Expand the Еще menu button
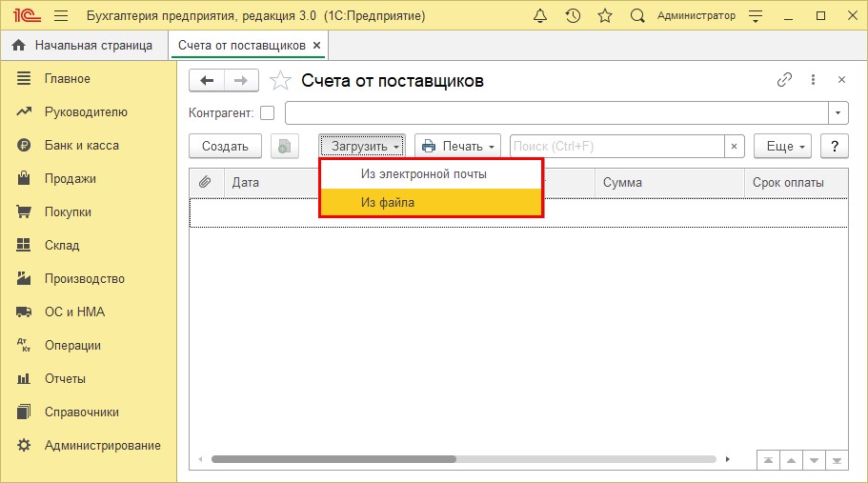This screenshot has height=483, width=868. click(781, 146)
